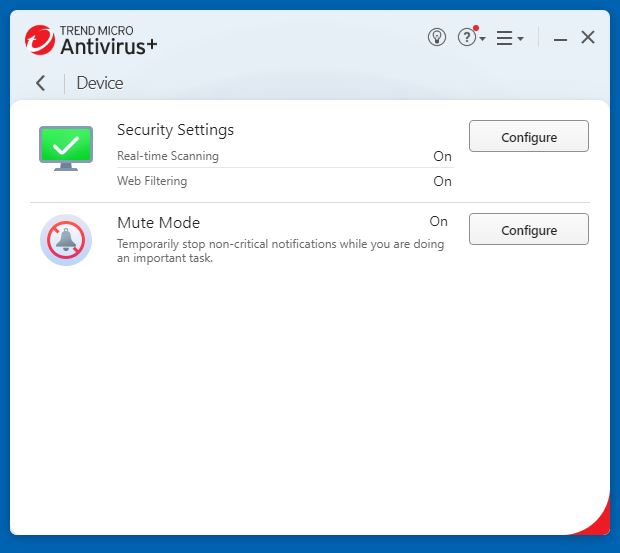
Task: Open the lightbulb tips icon
Action: click(x=437, y=38)
